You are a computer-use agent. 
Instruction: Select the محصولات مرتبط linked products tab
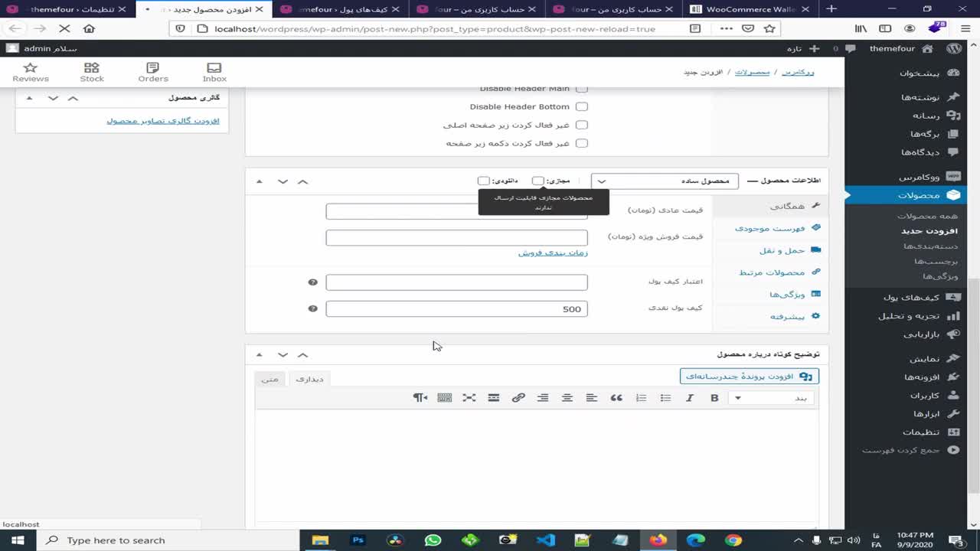pyautogui.click(x=770, y=272)
